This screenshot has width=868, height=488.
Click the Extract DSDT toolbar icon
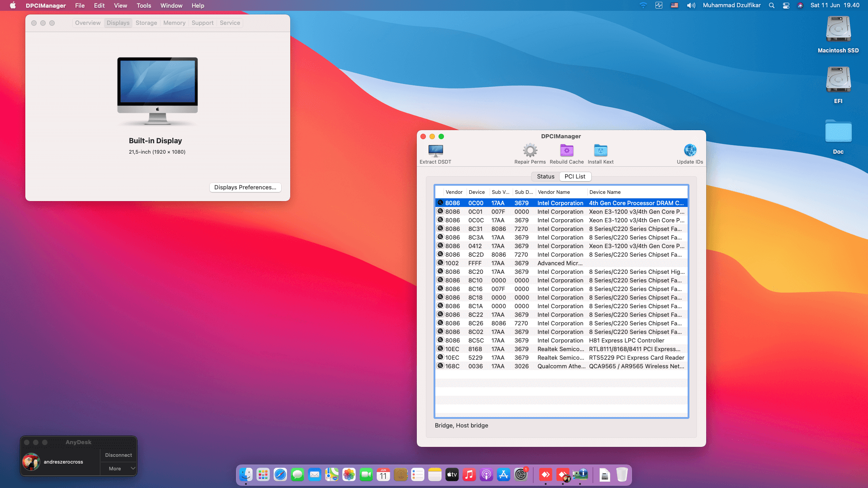click(x=435, y=150)
